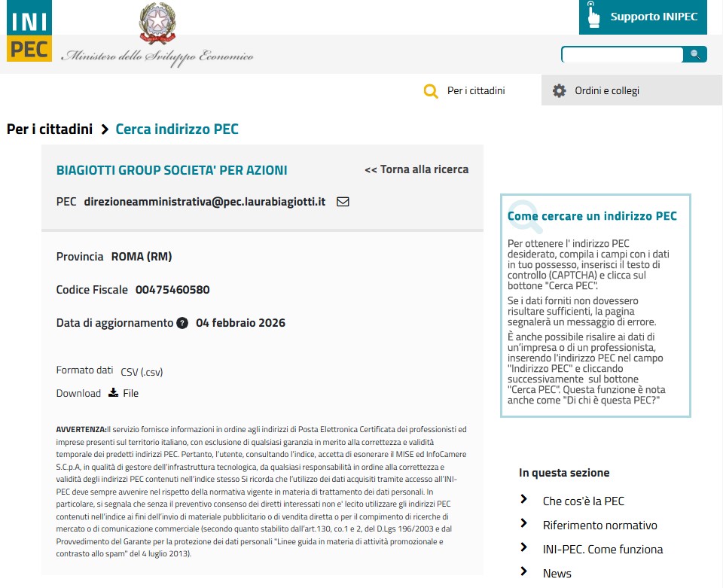Open Supporto INIPEC button
Image resolution: width=723 pixels, height=588 pixels.
coord(643,17)
